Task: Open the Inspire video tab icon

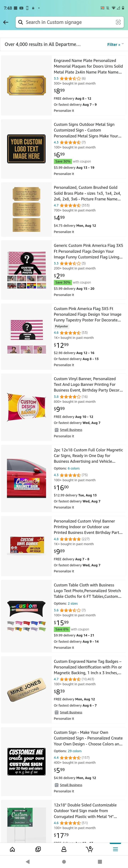Action: pyautogui.click(x=38, y=849)
